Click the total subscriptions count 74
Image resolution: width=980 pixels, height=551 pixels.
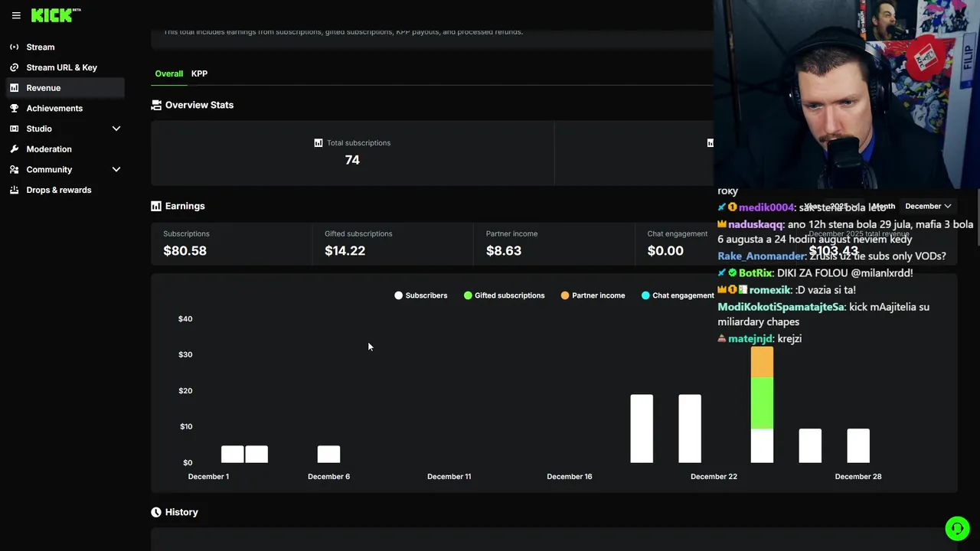pos(352,160)
